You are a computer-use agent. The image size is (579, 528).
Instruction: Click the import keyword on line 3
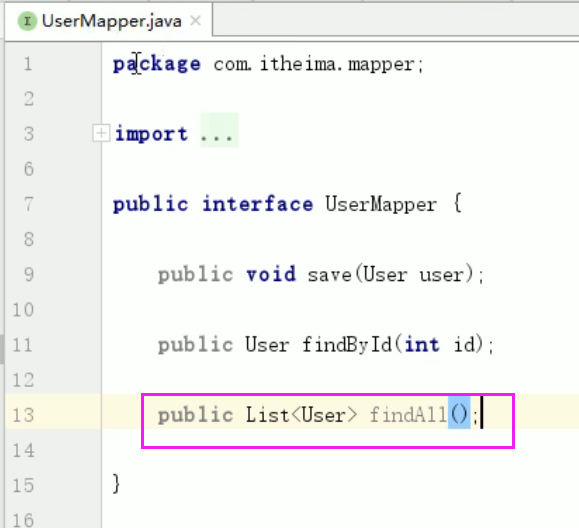click(151, 134)
